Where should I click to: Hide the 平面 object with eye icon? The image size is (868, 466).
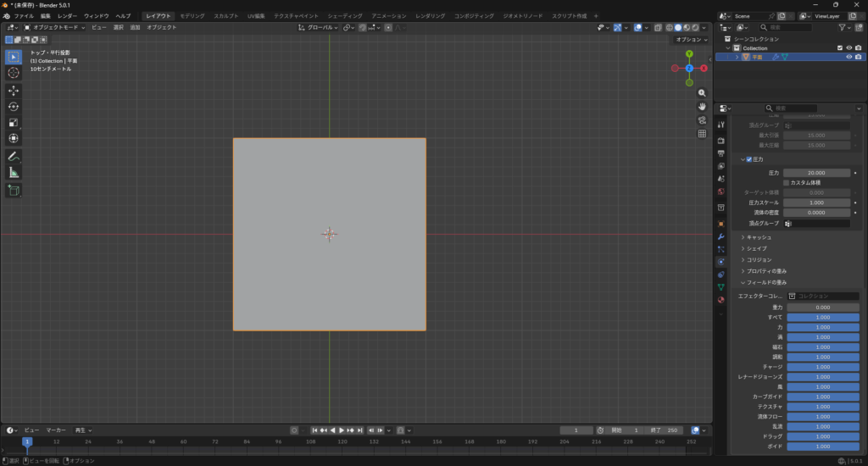(849, 57)
